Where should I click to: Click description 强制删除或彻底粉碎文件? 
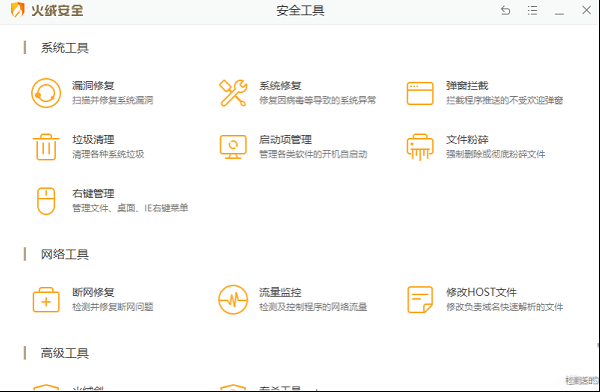click(x=496, y=154)
